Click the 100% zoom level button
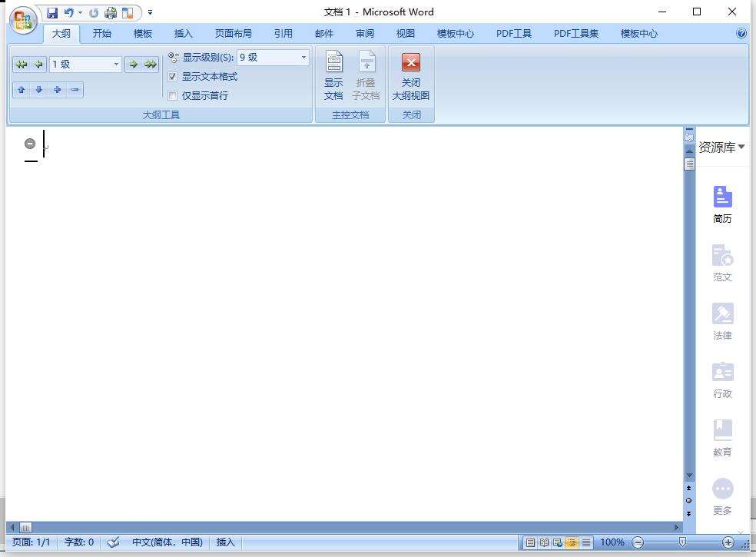Image resolution: width=756 pixels, height=557 pixels. point(612,542)
